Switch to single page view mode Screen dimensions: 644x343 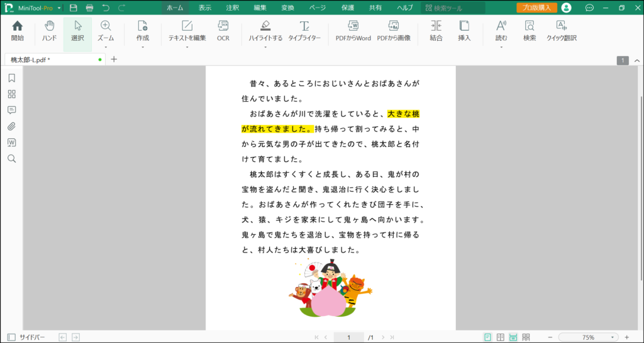(487, 337)
